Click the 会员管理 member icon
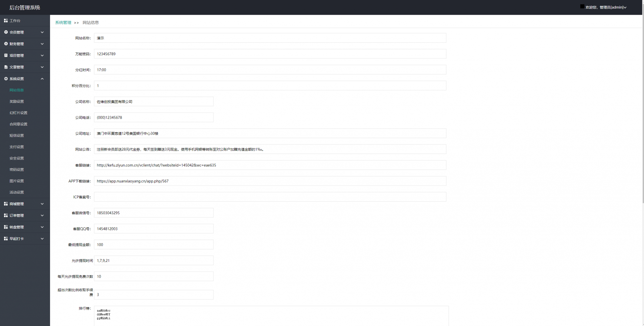Image resolution: width=644 pixels, height=326 pixels. click(x=6, y=32)
